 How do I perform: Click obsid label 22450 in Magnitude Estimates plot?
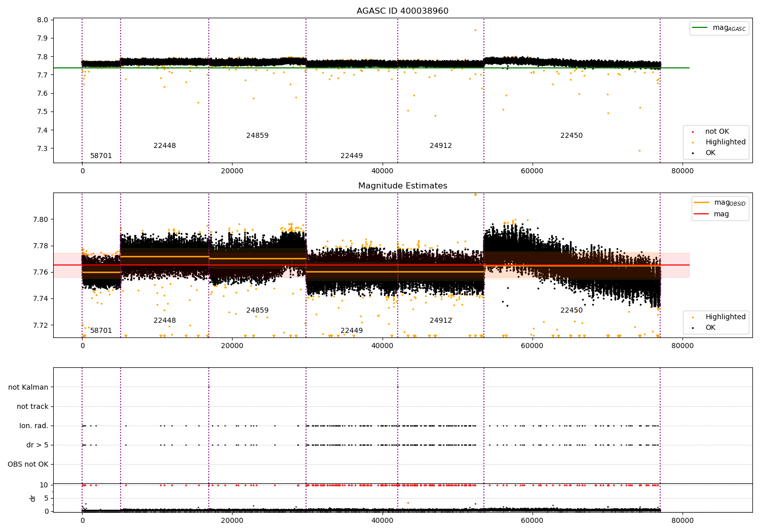572,310
